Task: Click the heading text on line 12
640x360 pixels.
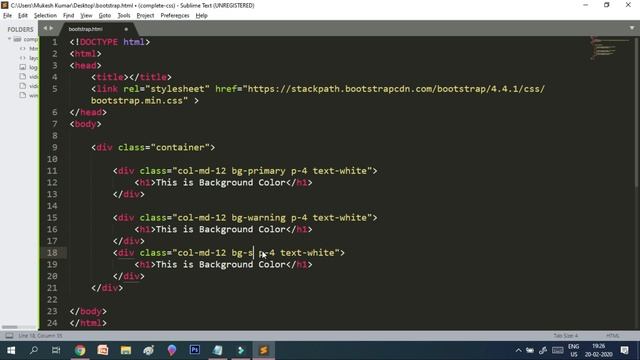Action: (221, 182)
